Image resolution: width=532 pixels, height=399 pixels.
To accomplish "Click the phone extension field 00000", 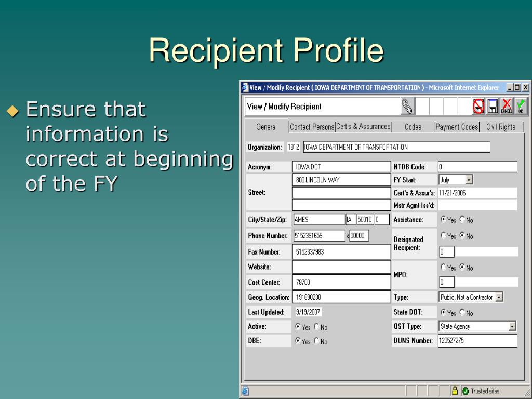I will [x=359, y=235].
